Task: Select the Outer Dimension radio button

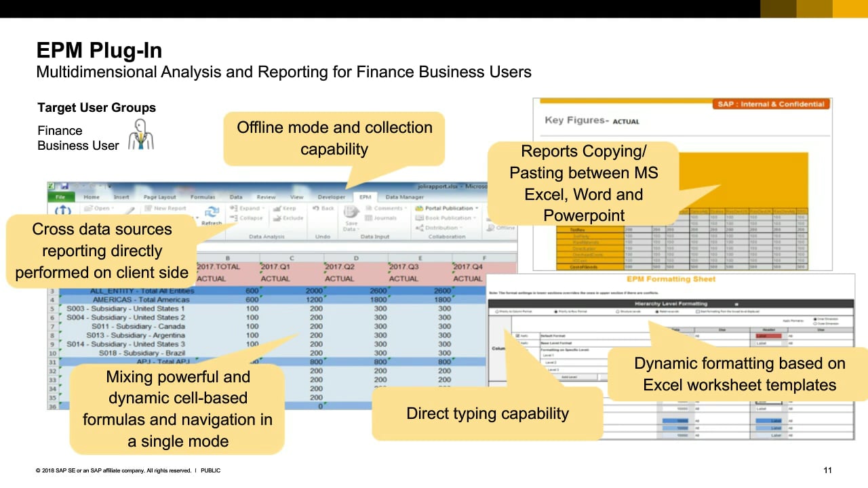Action: [x=814, y=323]
